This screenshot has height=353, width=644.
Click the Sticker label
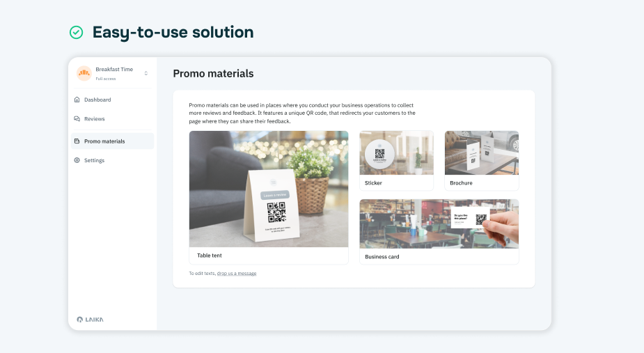pos(373,183)
